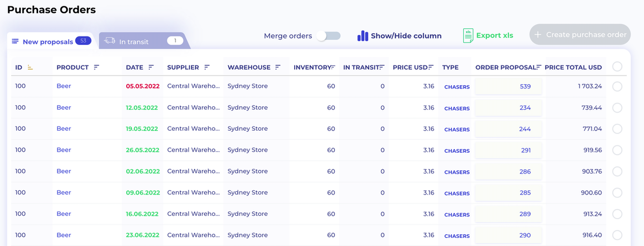Viewport: 644px width, 246px height.
Task: Toggle the Merge orders switch
Action: [x=328, y=36]
